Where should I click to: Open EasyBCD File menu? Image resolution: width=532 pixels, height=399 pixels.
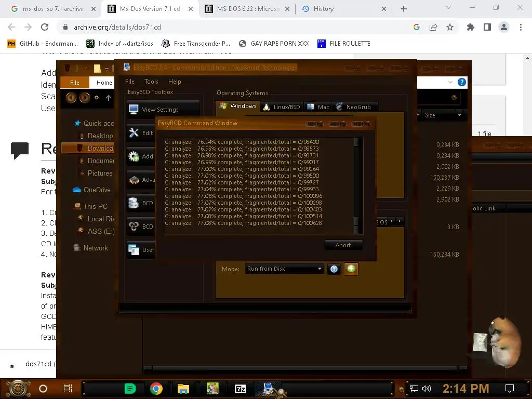point(129,82)
